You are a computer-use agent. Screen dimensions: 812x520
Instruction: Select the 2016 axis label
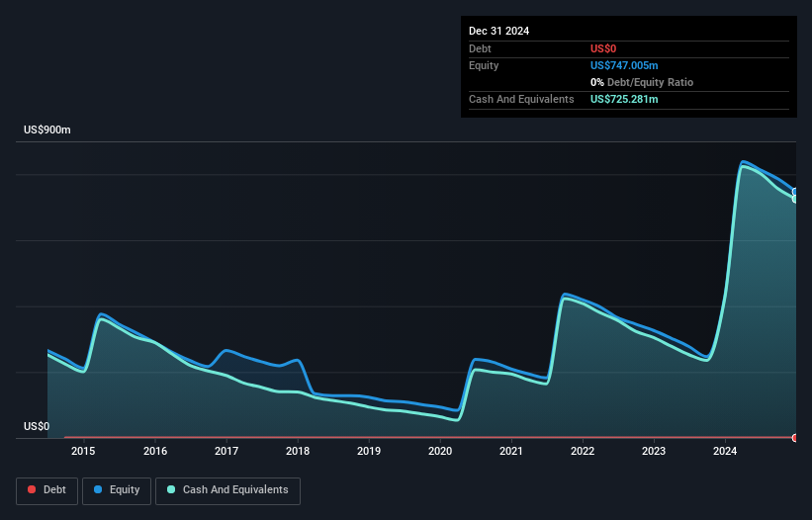coord(155,451)
